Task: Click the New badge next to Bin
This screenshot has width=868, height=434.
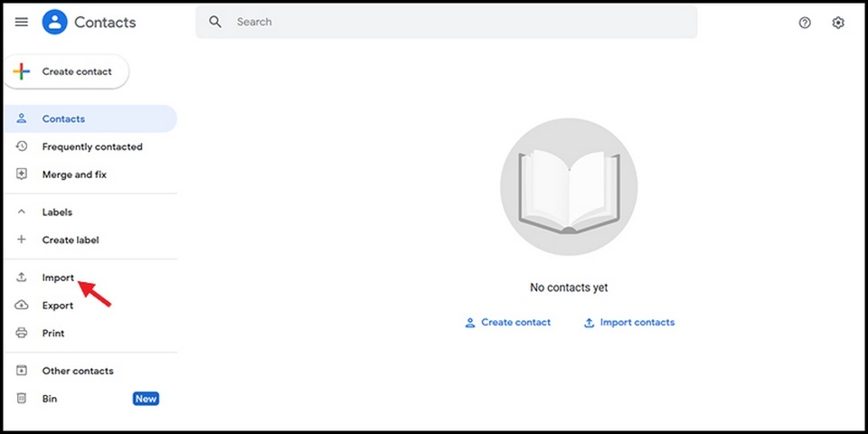Action: [146, 399]
